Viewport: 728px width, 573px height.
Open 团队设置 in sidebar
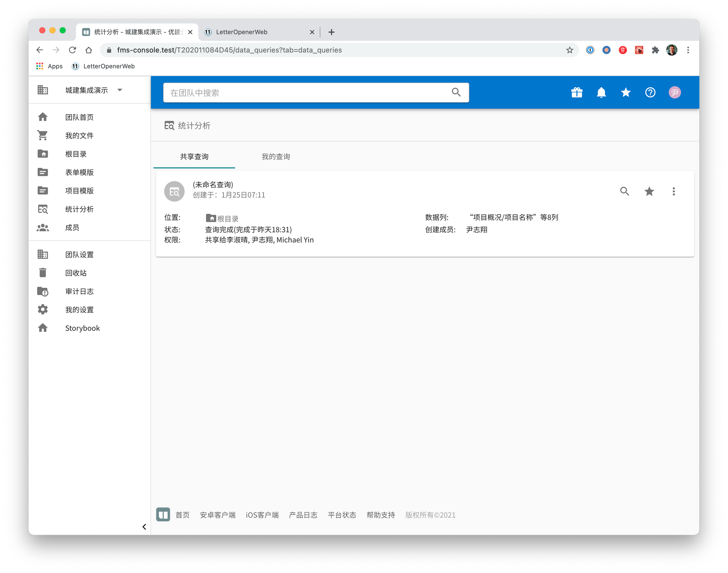tap(79, 255)
